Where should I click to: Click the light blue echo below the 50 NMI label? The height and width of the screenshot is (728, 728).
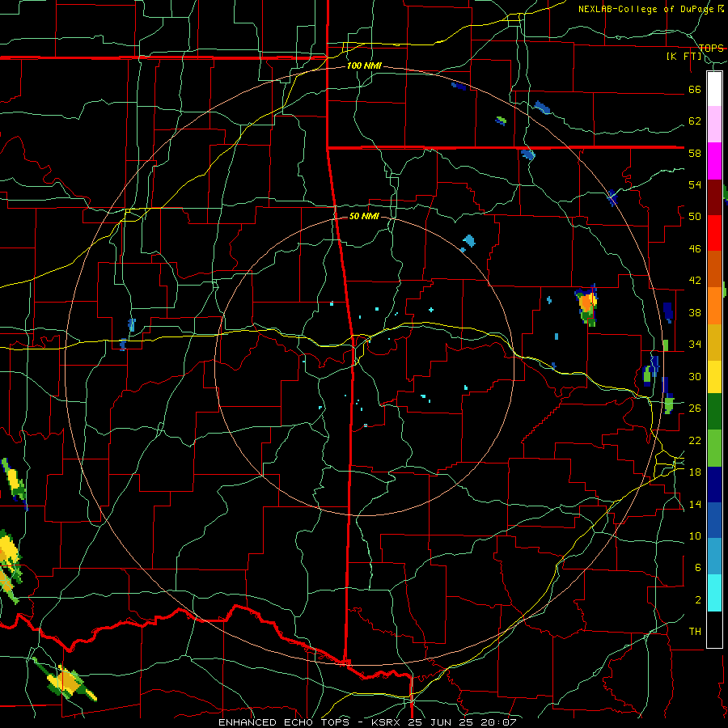click(x=469, y=241)
